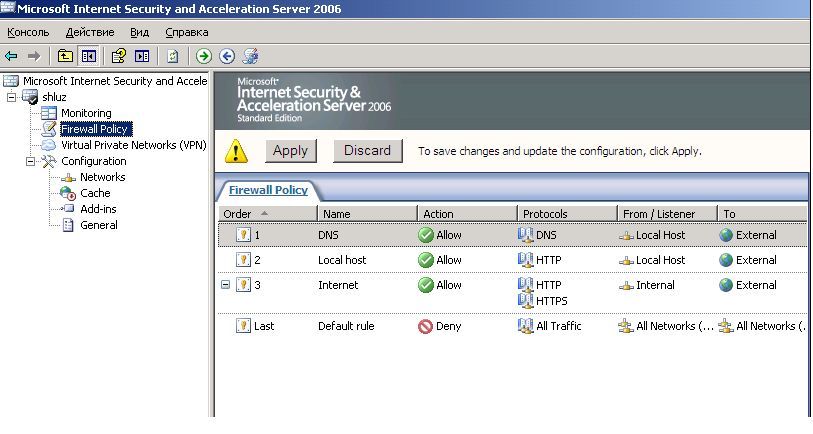Click the Forward arrow in toolbar
Screen dimensions: 813x434
34,56
